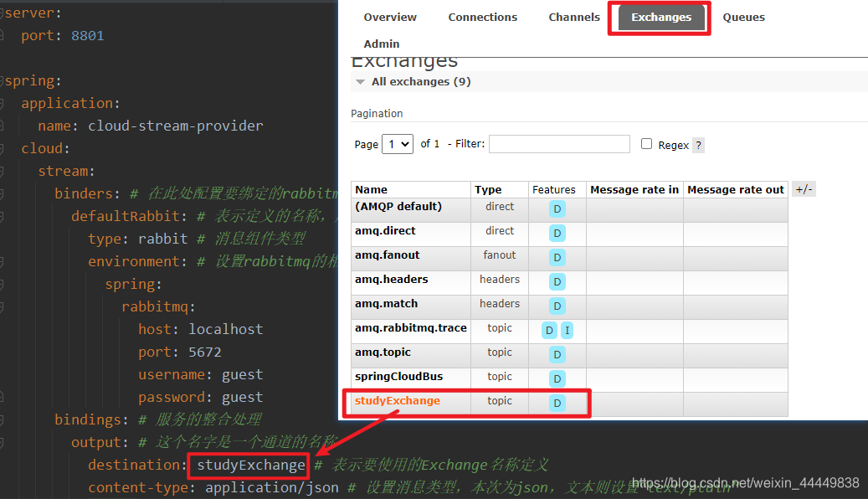Screen dimensions: 868x499
Task: Click 'application/json' content-type value in editor
Action: [x=272, y=488]
